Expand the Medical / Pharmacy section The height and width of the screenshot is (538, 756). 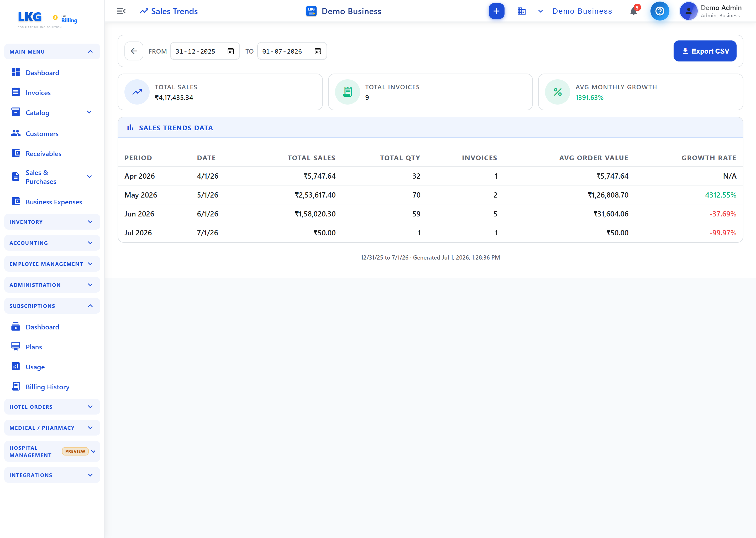52,428
